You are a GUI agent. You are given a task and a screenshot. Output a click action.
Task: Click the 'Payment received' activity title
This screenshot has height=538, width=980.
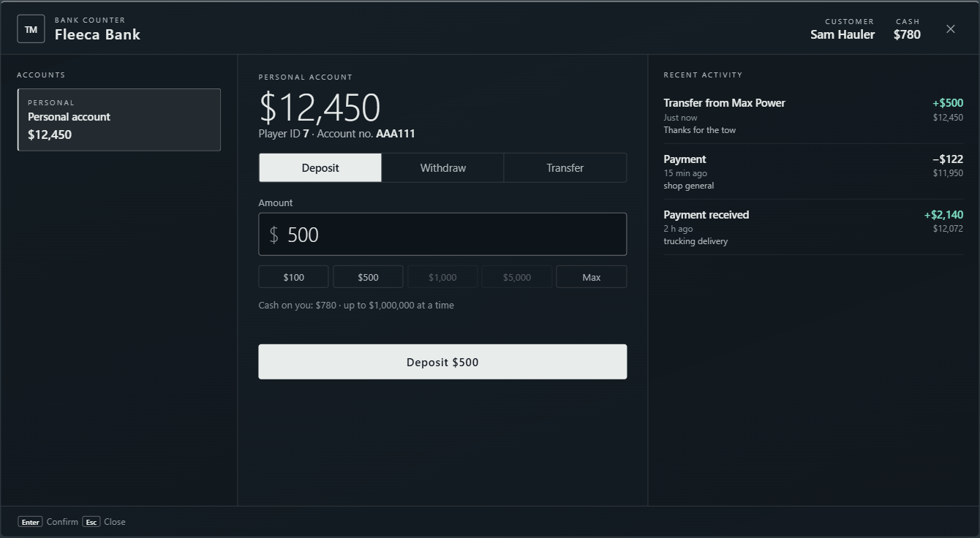(706, 215)
